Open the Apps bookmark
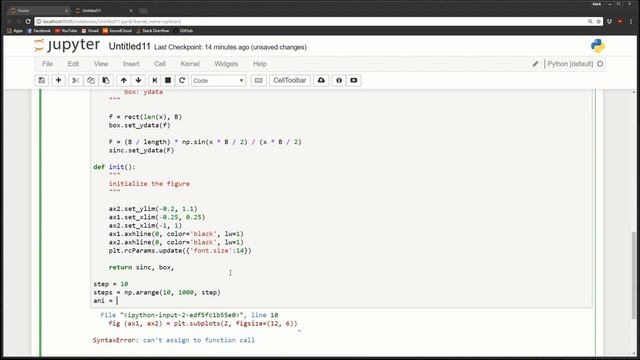This screenshot has width=640, height=360. tap(15, 31)
